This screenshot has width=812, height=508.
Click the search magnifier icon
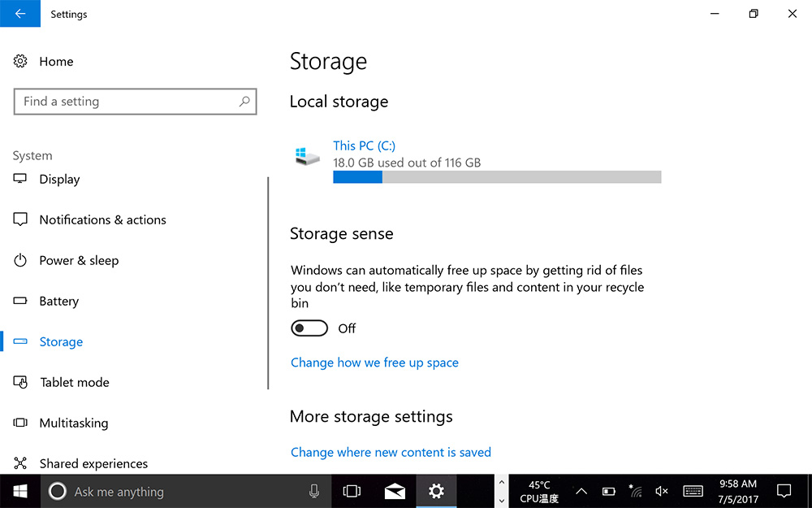click(x=244, y=102)
